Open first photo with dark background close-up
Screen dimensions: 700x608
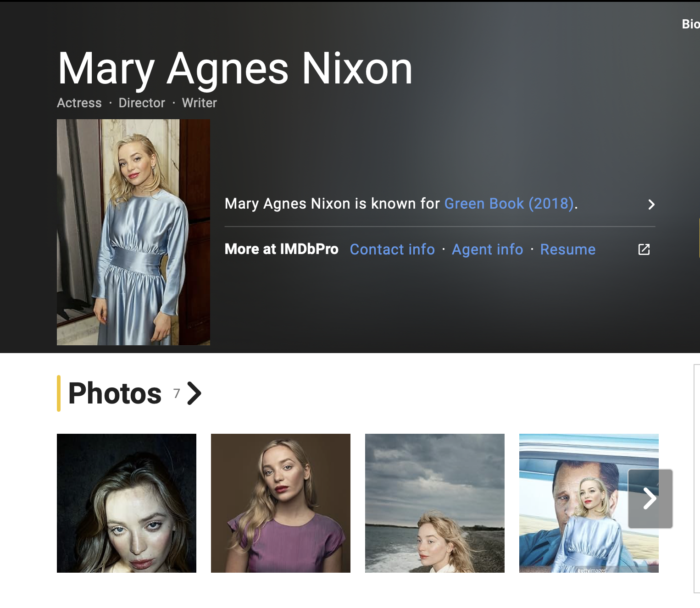[x=127, y=503]
